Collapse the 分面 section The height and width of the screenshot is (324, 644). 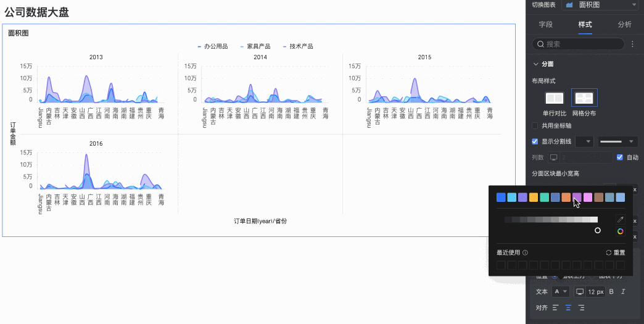535,64
